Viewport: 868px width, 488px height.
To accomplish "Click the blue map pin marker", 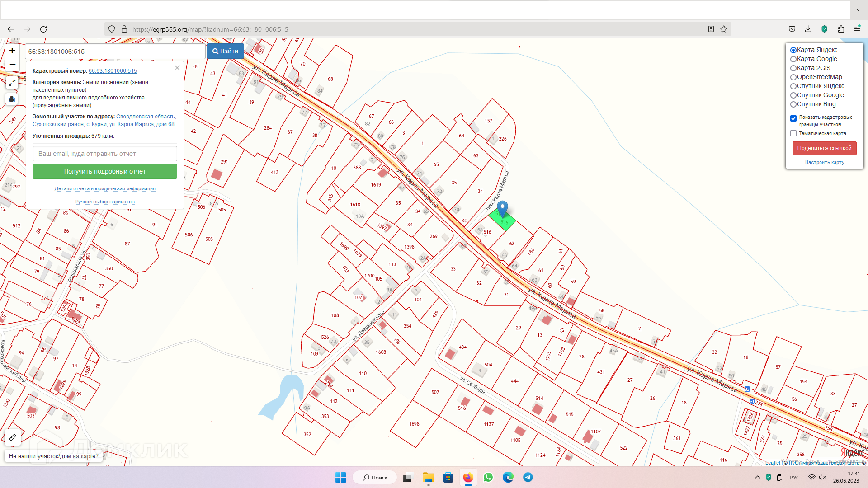I will click(x=502, y=208).
